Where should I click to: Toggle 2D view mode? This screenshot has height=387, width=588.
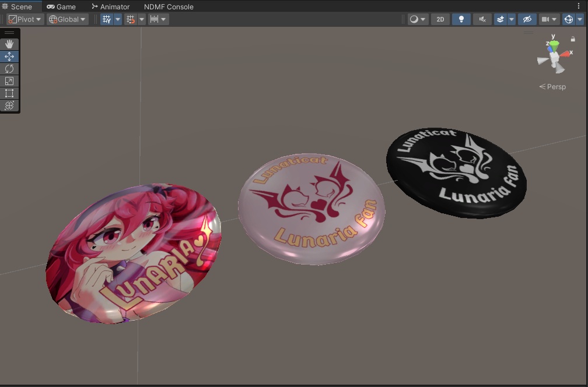click(440, 19)
